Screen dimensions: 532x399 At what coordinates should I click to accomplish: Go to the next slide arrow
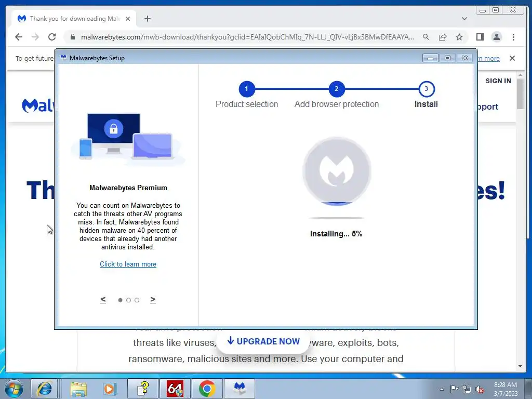153,300
